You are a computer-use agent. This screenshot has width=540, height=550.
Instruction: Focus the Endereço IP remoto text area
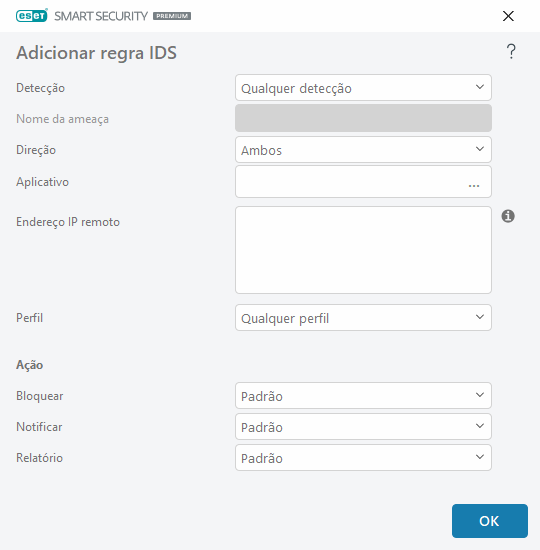pyautogui.click(x=363, y=250)
